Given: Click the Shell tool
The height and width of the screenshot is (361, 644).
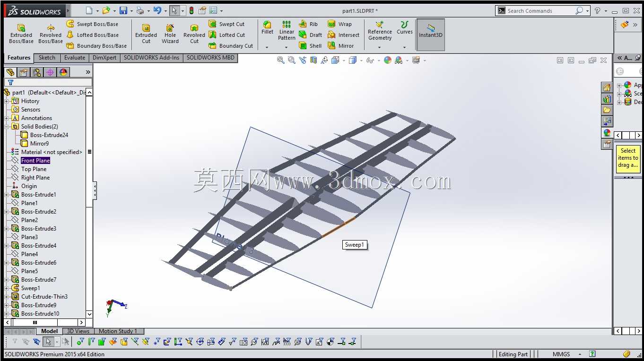Looking at the screenshot, I should (x=310, y=46).
